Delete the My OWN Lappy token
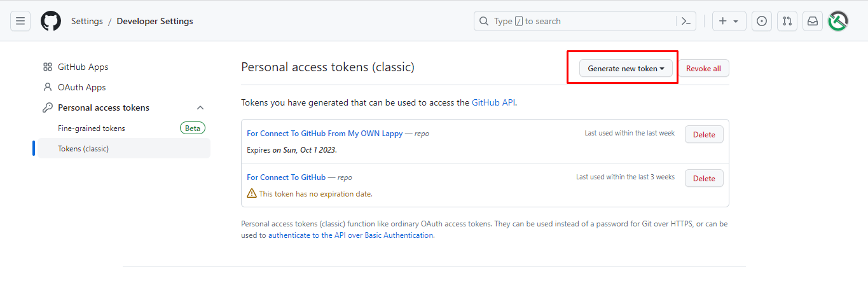This screenshot has height=283, width=868. click(704, 134)
